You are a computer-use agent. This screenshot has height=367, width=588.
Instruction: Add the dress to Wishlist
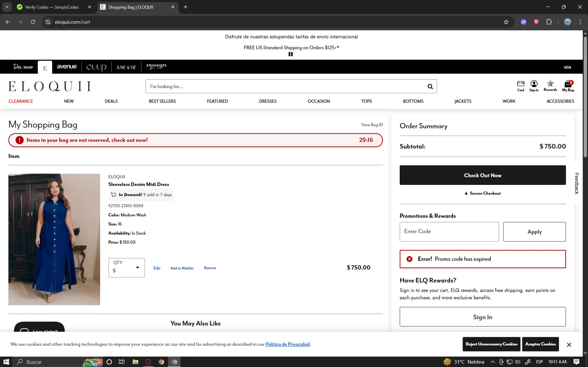click(182, 268)
